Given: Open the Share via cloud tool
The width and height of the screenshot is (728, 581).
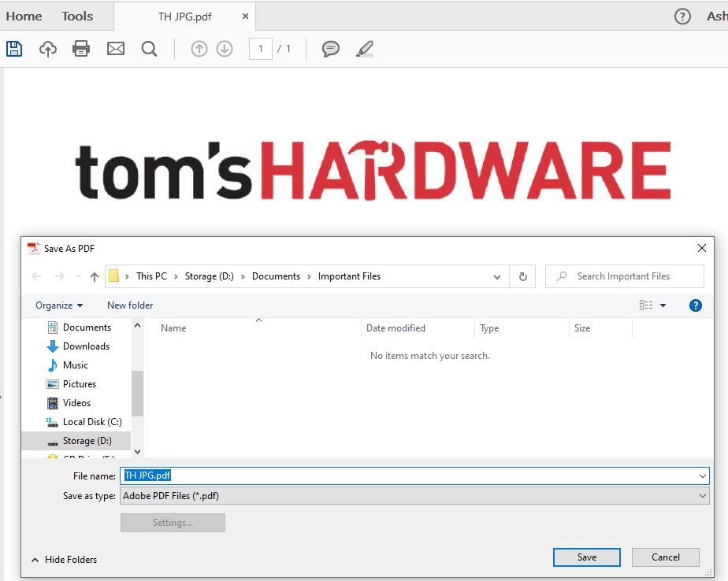Looking at the screenshot, I should [x=47, y=48].
